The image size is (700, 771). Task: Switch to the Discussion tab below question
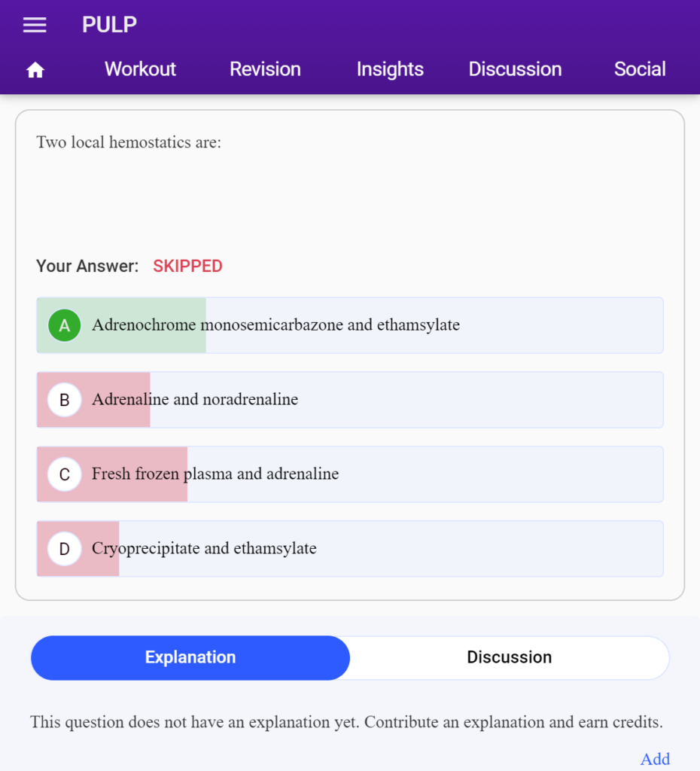[510, 658]
